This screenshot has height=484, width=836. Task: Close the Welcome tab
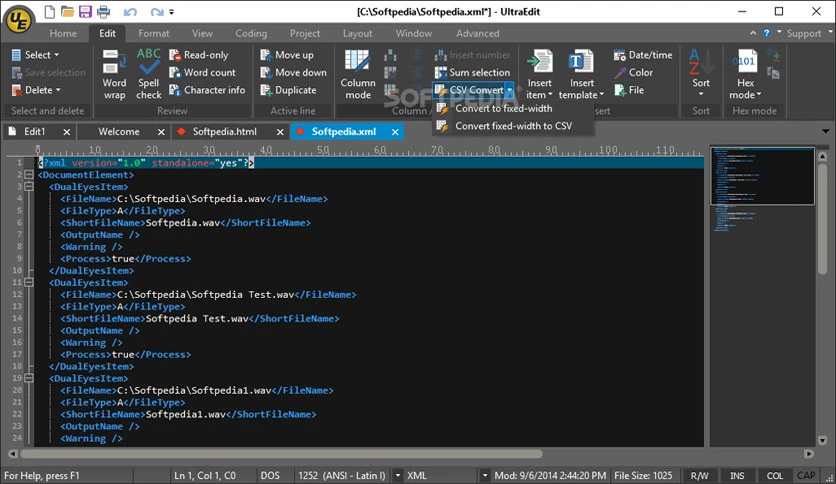point(161,132)
